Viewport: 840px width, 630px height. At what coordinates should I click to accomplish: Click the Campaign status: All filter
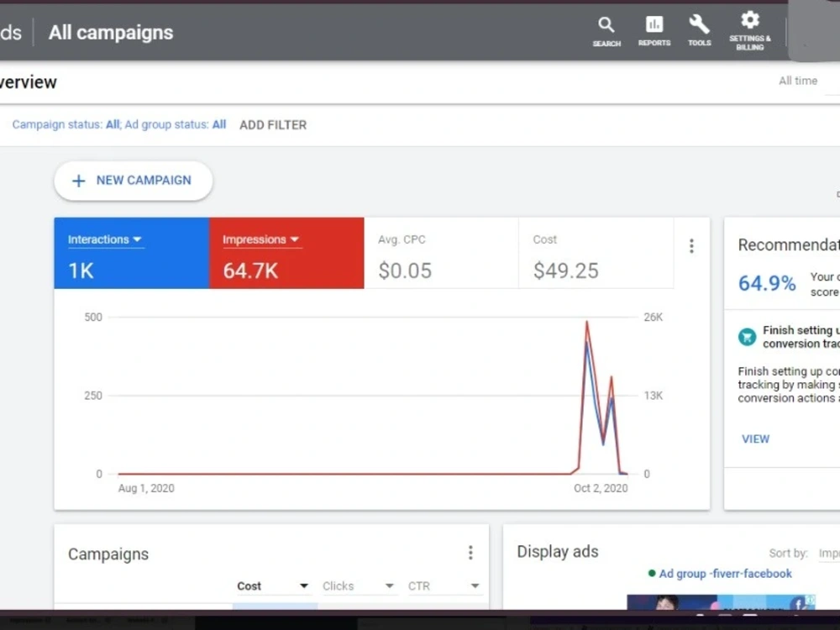66,124
